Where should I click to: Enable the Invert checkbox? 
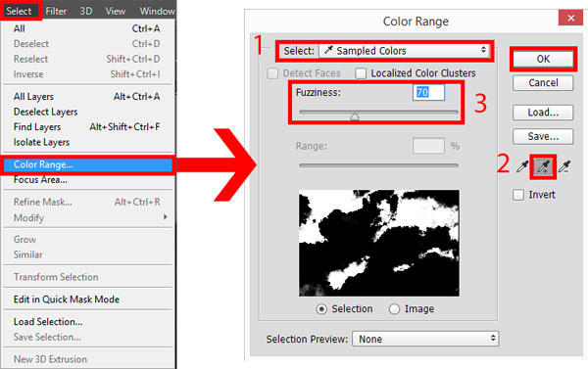518,195
